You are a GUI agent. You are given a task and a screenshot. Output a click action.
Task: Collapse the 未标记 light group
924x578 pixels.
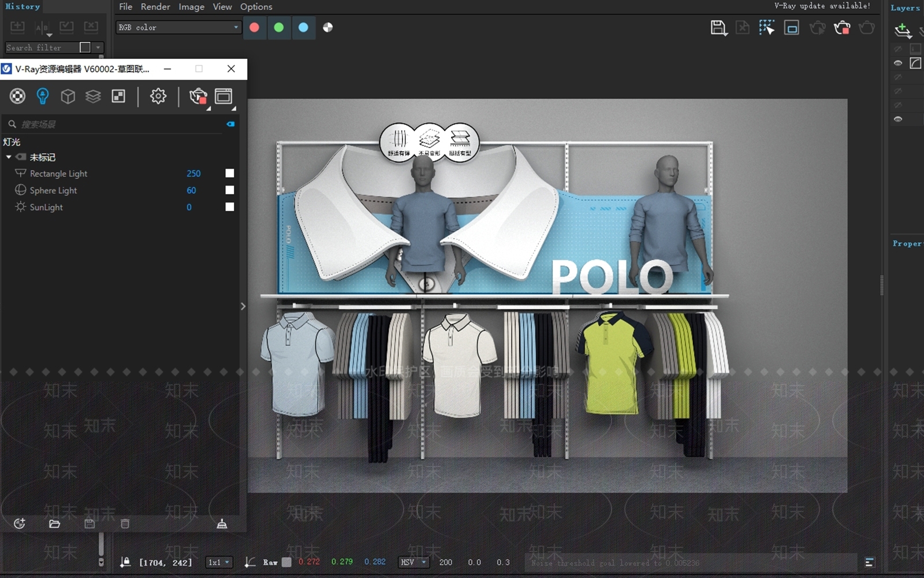[9, 157]
